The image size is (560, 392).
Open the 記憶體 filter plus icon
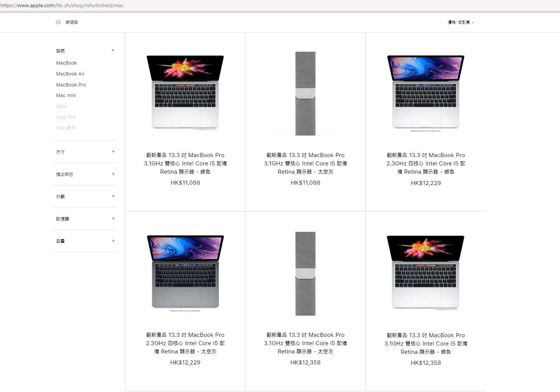(113, 218)
